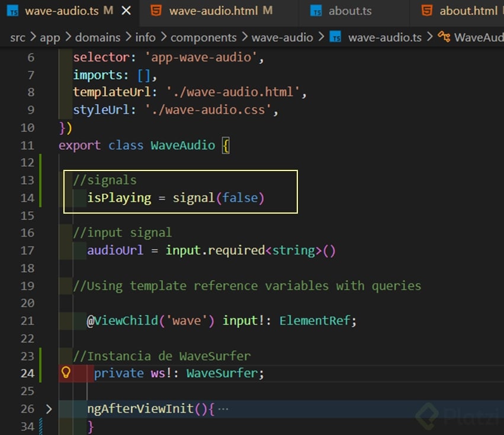
Task: Open the 'info' breadcrumb folder
Action: pyautogui.click(x=145, y=38)
